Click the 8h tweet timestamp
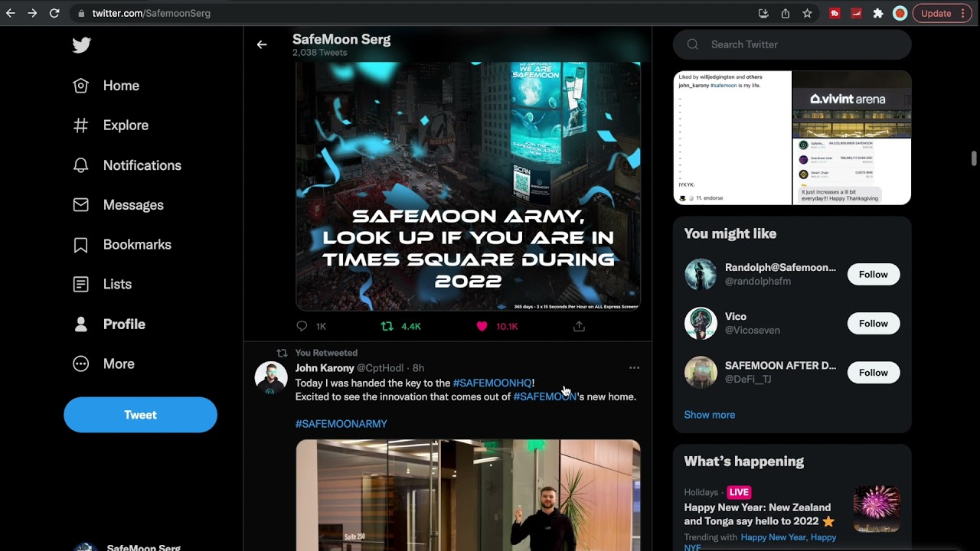 pyautogui.click(x=418, y=368)
